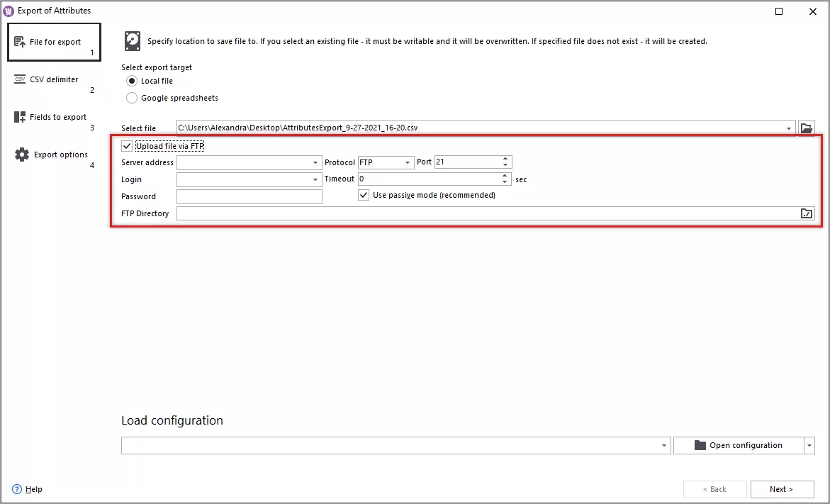Browse for the export file via folder icon
The height and width of the screenshot is (504, 830).
pyautogui.click(x=807, y=128)
